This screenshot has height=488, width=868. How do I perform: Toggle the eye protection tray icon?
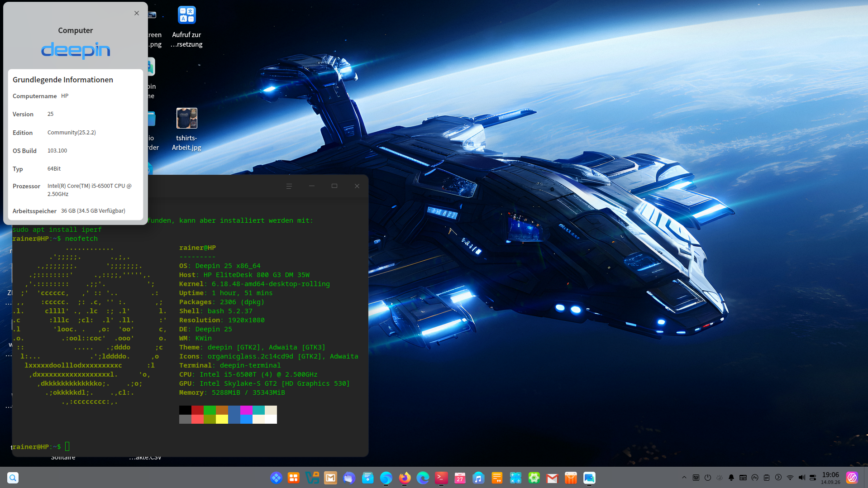coord(720,478)
